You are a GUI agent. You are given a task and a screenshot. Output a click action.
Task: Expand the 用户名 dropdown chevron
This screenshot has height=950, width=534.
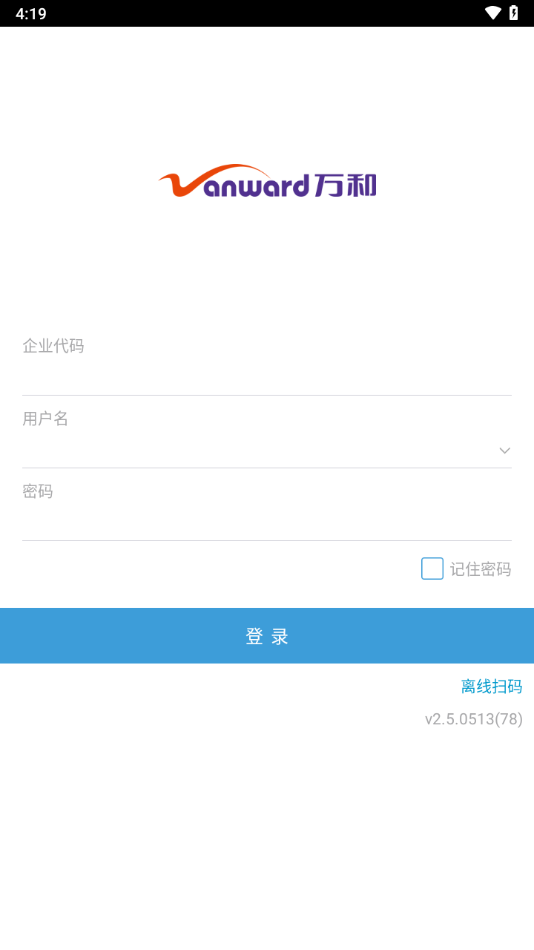pyautogui.click(x=504, y=450)
